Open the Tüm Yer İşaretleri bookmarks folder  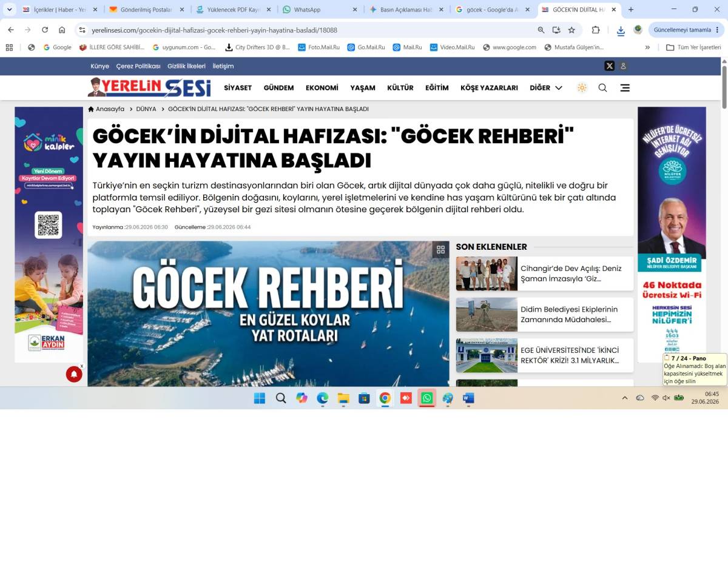(x=693, y=47)
